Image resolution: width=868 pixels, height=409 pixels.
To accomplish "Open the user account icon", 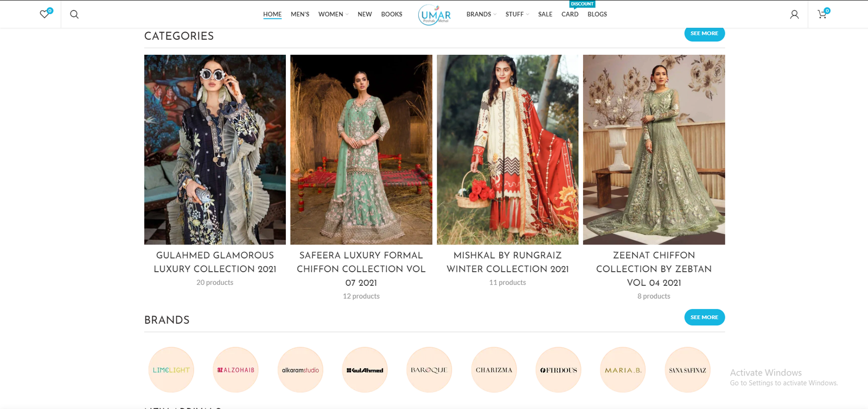I will pos(794,15).
